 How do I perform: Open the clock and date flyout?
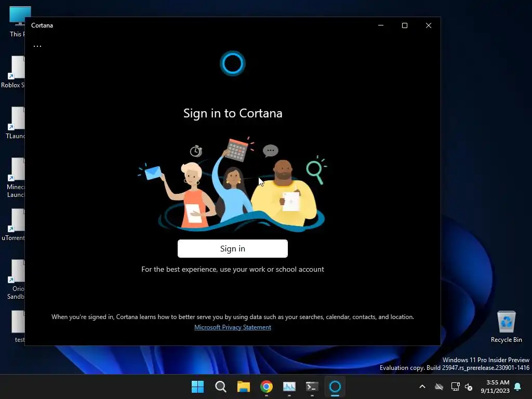point(495,387)
